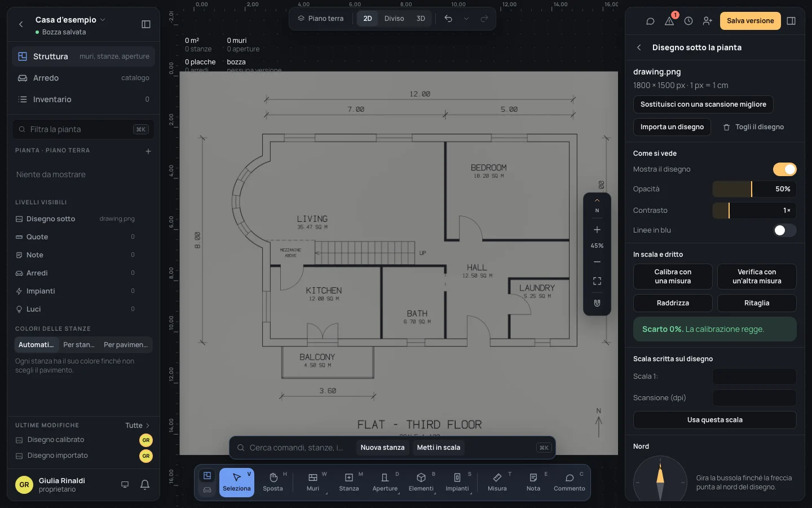Toggle visibility of Impianti layer

(19, 291)
